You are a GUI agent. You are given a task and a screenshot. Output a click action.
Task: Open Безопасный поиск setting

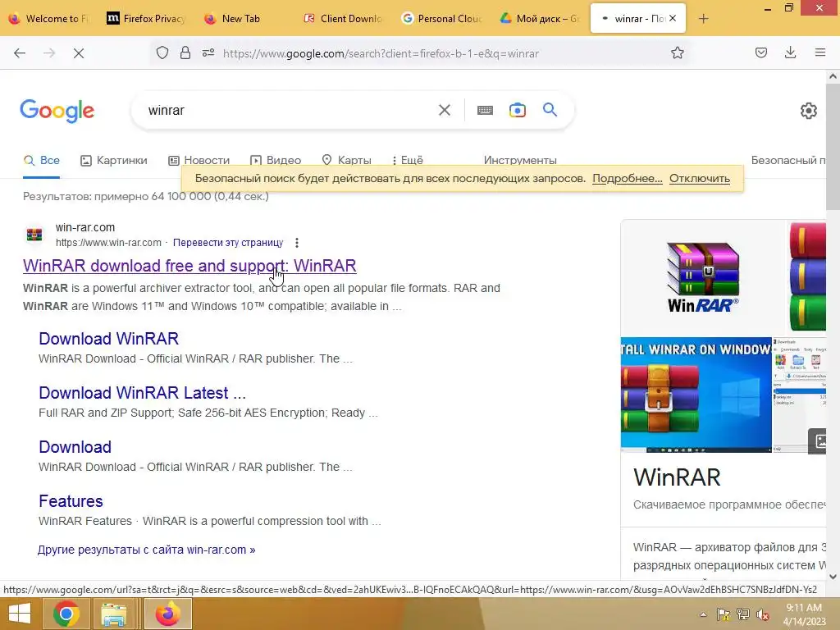pos(788,160)
